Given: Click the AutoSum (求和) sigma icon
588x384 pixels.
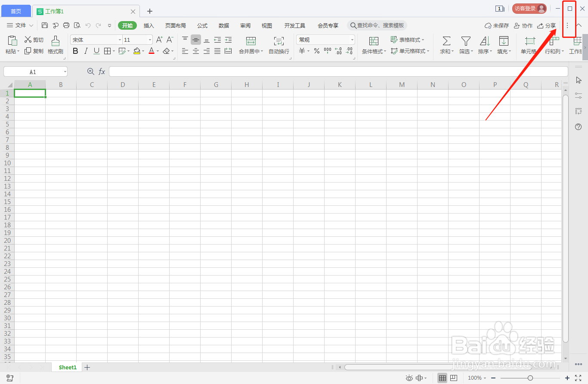Looking at the screenshot, I should [x=447, y=41].
